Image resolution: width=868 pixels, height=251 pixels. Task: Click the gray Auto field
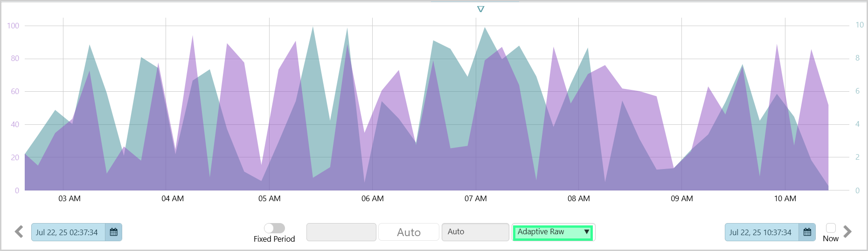click(x=475, y=232)
